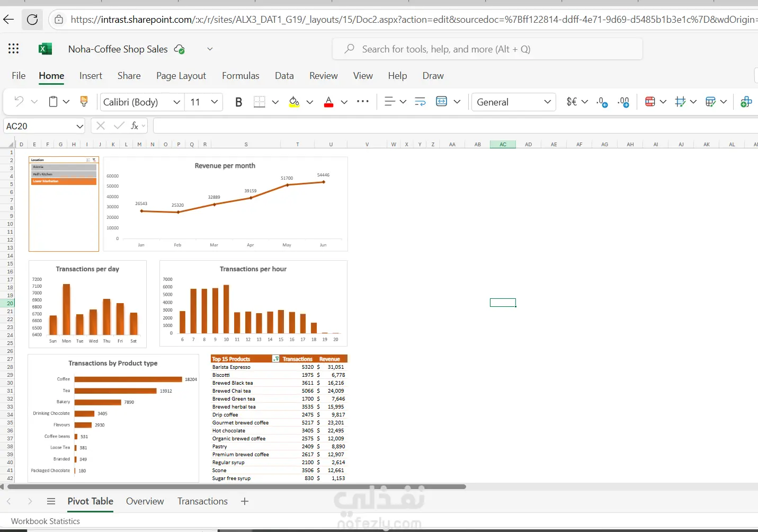Expand the font color dropdown arrow
This screenshot has width=758, height=532.
[344, 102]
